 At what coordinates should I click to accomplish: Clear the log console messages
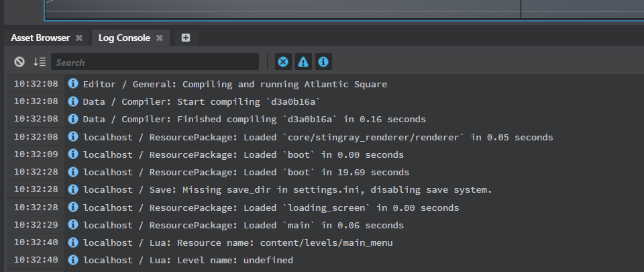point(19,62)
